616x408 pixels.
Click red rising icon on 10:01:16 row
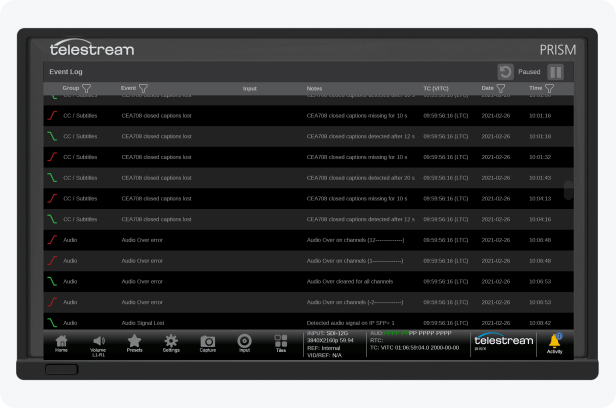52,115
